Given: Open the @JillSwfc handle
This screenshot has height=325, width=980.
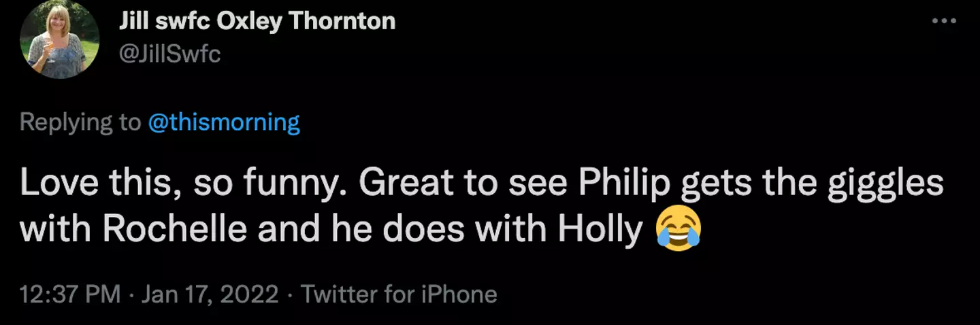Looking at the screenshot, I should tap(170, 54).
